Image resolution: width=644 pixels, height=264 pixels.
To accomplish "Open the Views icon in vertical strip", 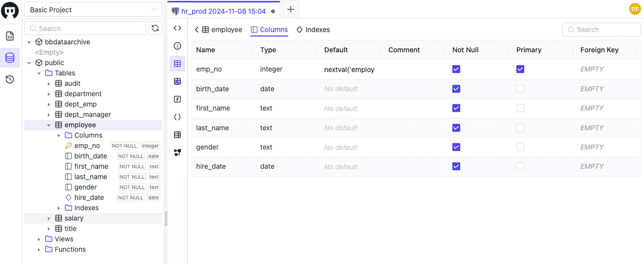I will coord(177,81).
